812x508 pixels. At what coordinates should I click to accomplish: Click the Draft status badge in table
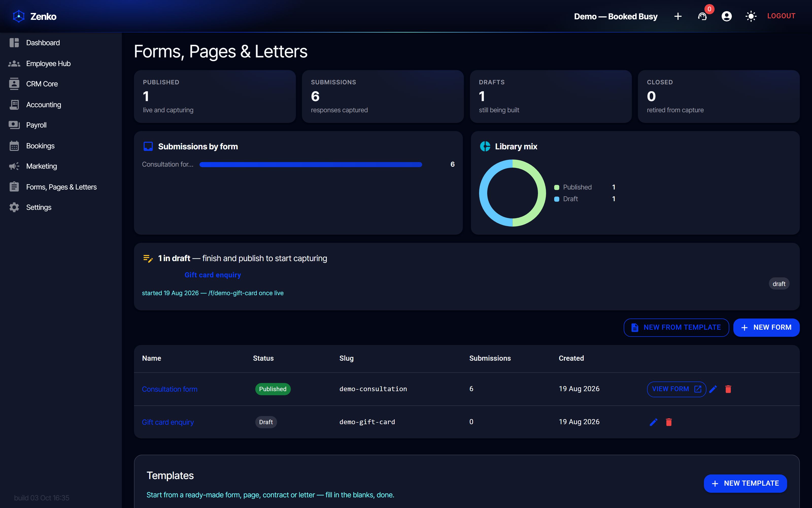click(x=266, y=422)
